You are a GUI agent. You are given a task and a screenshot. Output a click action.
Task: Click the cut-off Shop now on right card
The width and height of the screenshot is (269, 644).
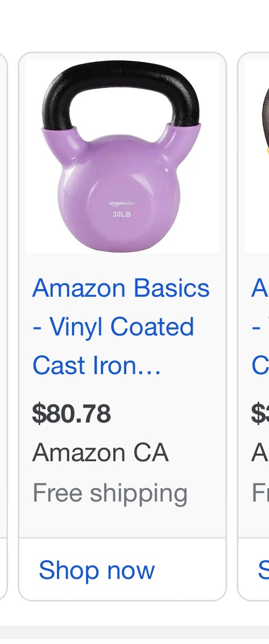coord(263,570)
